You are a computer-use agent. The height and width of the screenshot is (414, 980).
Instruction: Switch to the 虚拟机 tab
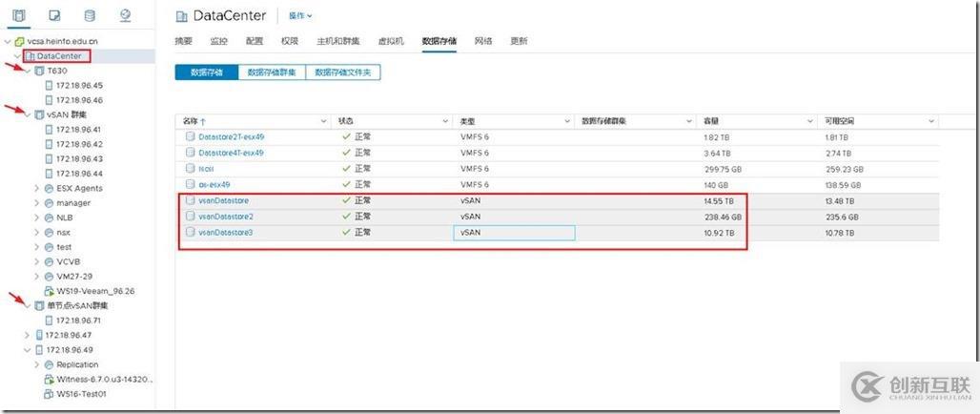(x=391, y=41)
